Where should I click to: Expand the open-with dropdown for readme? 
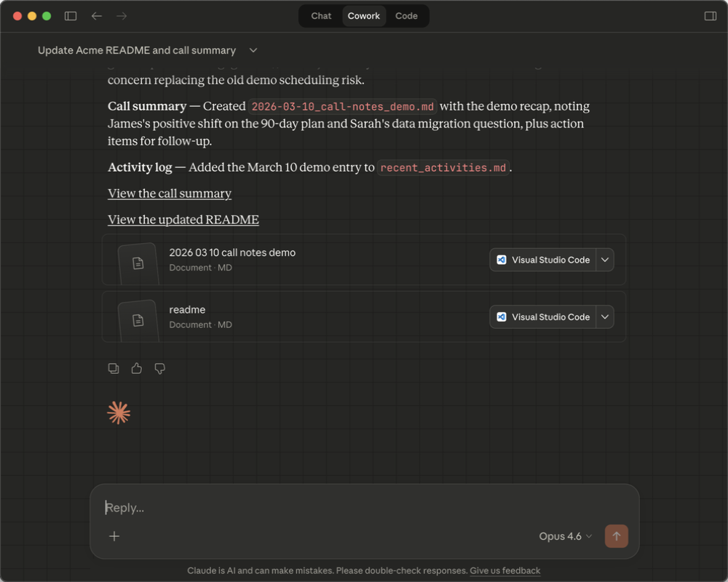(605, 317)
